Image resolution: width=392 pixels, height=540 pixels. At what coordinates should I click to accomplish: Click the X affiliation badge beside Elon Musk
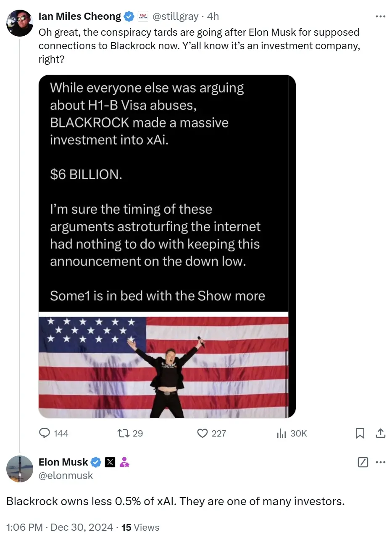110,462
